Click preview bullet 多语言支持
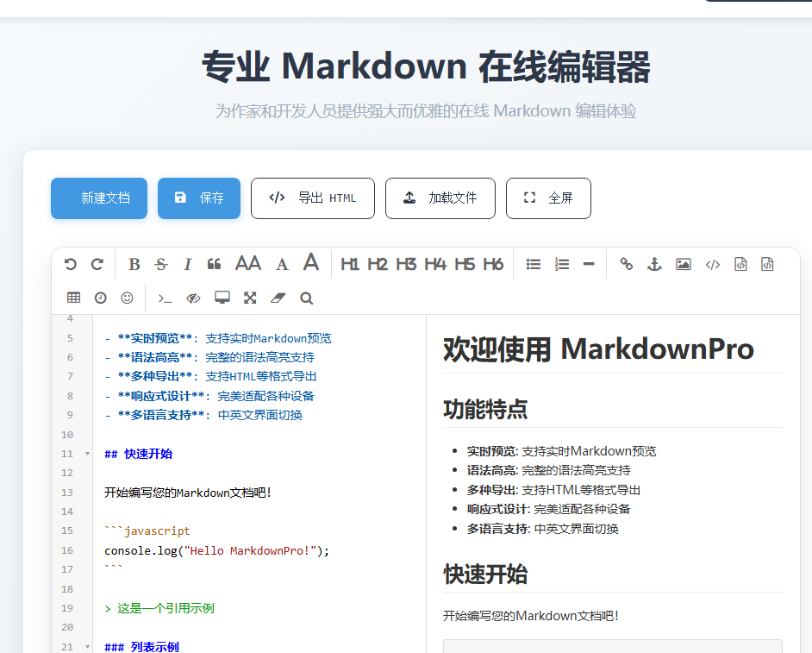The width and height of the screenshot is (812, 653). coord(543,529)
